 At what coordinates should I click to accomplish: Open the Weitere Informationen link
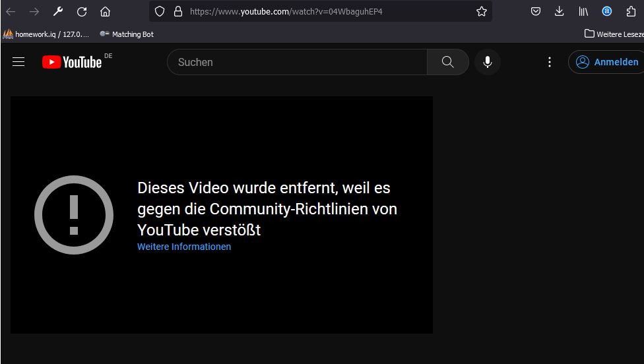(184, 247)
